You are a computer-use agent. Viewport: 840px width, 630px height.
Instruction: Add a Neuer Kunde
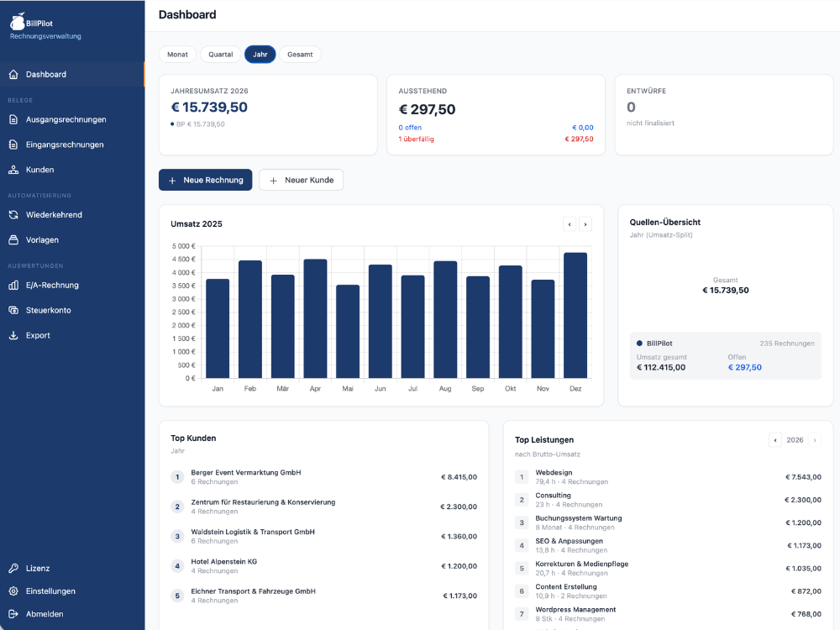(301, 180)
